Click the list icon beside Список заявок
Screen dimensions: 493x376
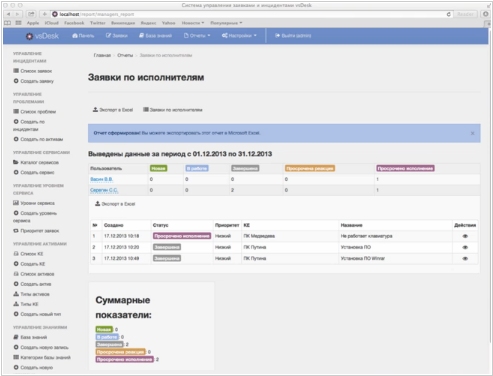coord(16,71)
